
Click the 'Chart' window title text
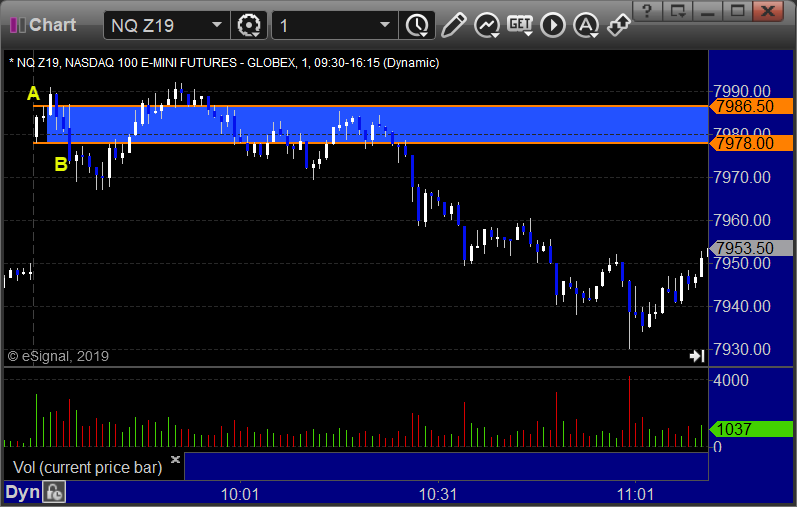pos(52,25)
